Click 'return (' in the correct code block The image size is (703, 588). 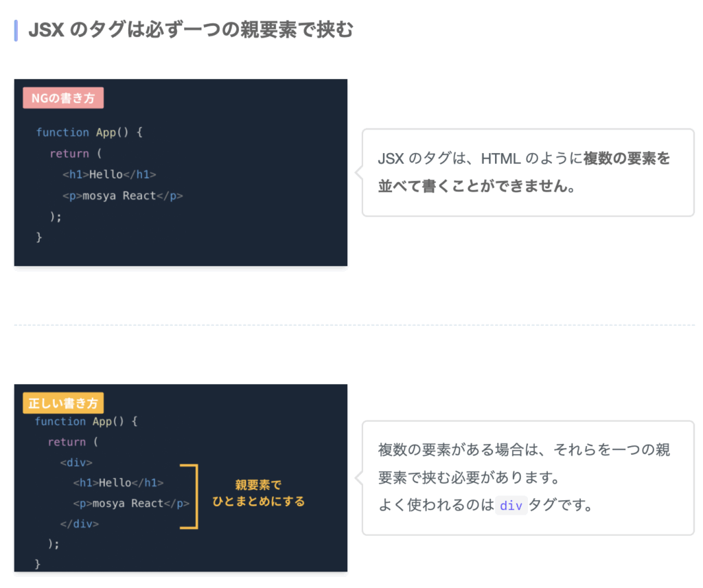click(x=73, y=442)
